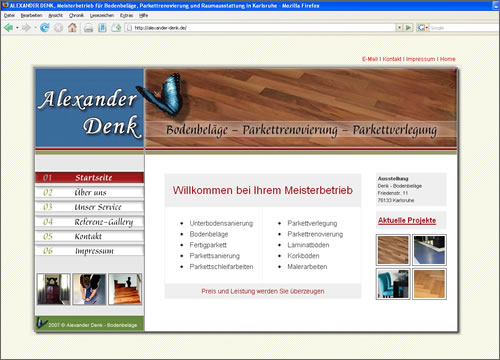Screen dimensions: 500x360
Task: Click the Korkböden list item
Action: pyautogui.click(x=303, y=256)
